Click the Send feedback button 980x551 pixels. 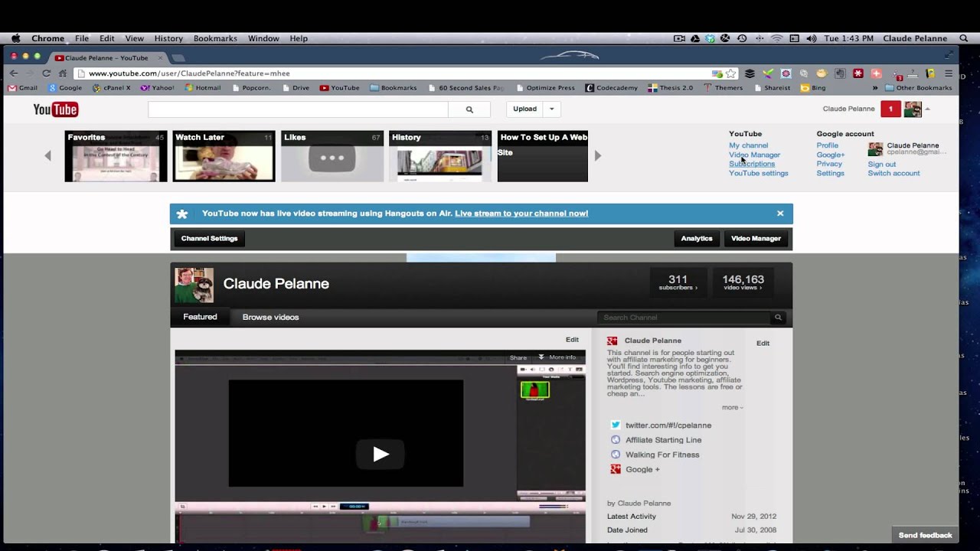pos(925,536)
